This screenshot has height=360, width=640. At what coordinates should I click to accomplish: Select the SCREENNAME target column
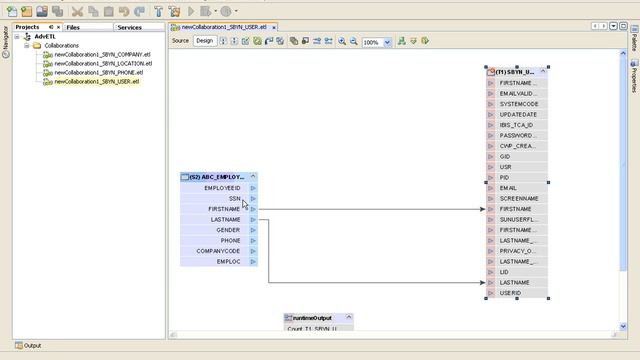click(x=519, y=198)
